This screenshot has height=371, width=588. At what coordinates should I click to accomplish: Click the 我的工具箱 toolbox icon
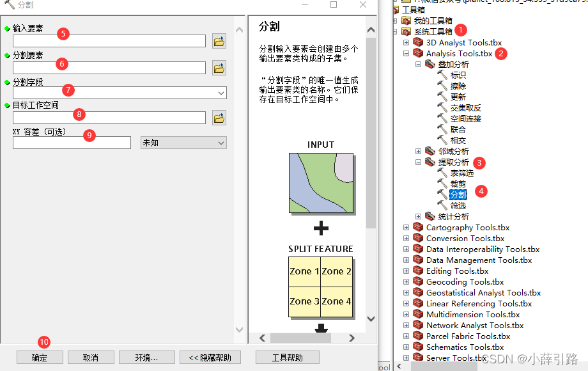pos(406,20)
